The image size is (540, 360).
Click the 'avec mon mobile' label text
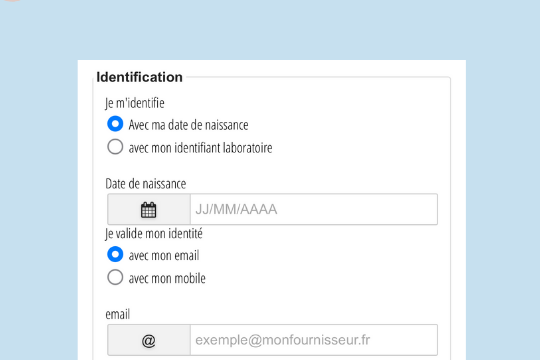click(167, 278)
